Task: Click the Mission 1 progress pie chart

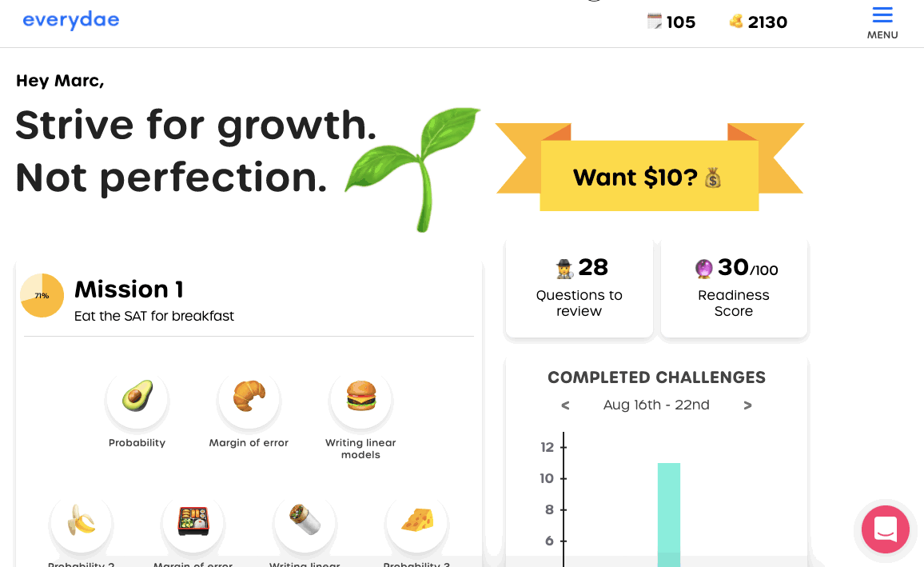Action: pos(42,295)
